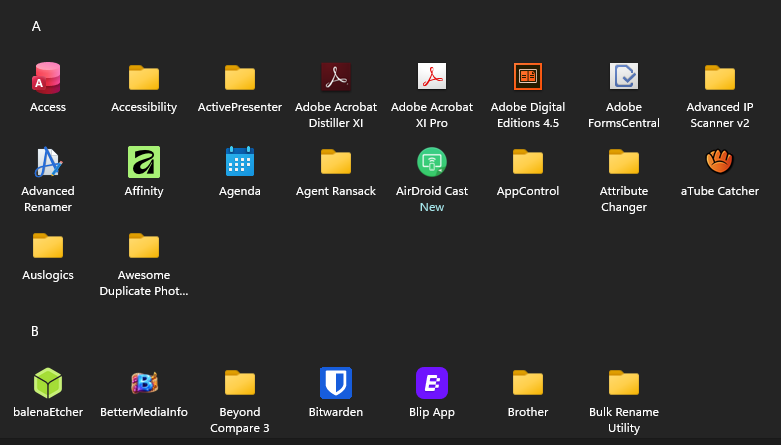
Task: Open the Auslogics folder
Action: pyautogui.click(x=48, y=246)
